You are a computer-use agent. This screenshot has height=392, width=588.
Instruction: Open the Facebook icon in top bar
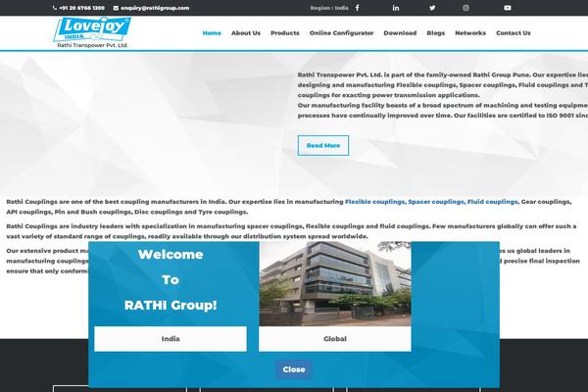pos(357,8)
